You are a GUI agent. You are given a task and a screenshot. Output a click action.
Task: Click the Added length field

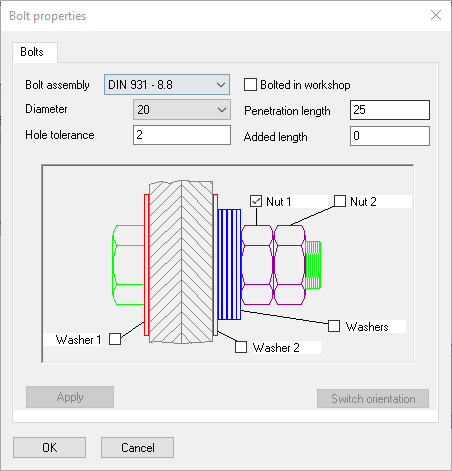[x=390, y=136]
